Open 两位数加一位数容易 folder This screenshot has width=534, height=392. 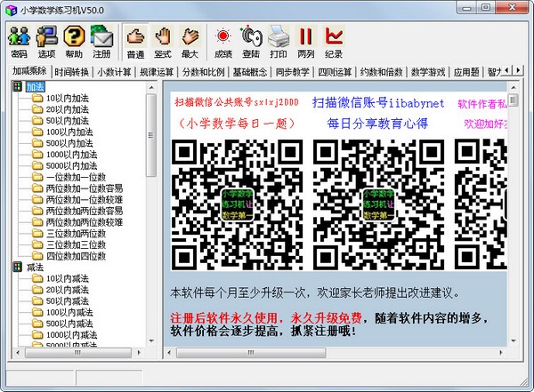[77, 188]
